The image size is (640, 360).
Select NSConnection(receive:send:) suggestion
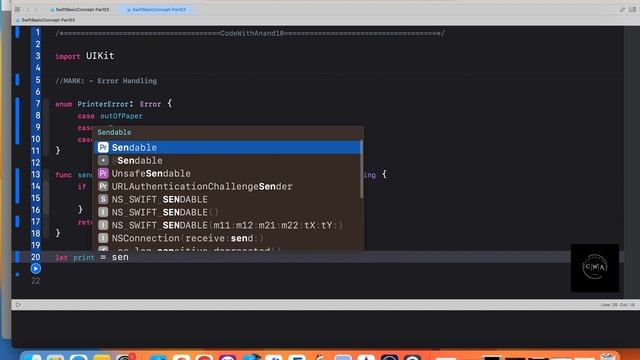(228, 238)
